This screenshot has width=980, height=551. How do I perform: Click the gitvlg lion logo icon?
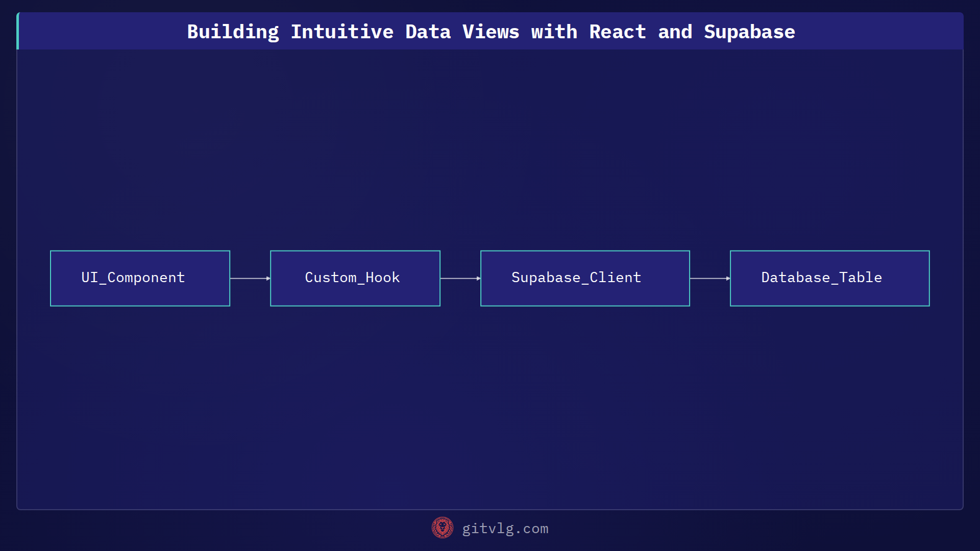(x=442, y=528)
